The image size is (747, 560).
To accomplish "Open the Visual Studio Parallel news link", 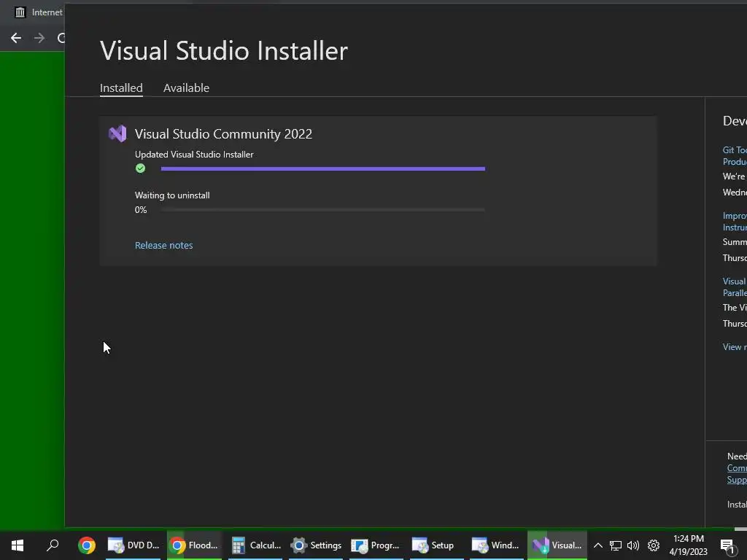I will click(x=735, y=287).
